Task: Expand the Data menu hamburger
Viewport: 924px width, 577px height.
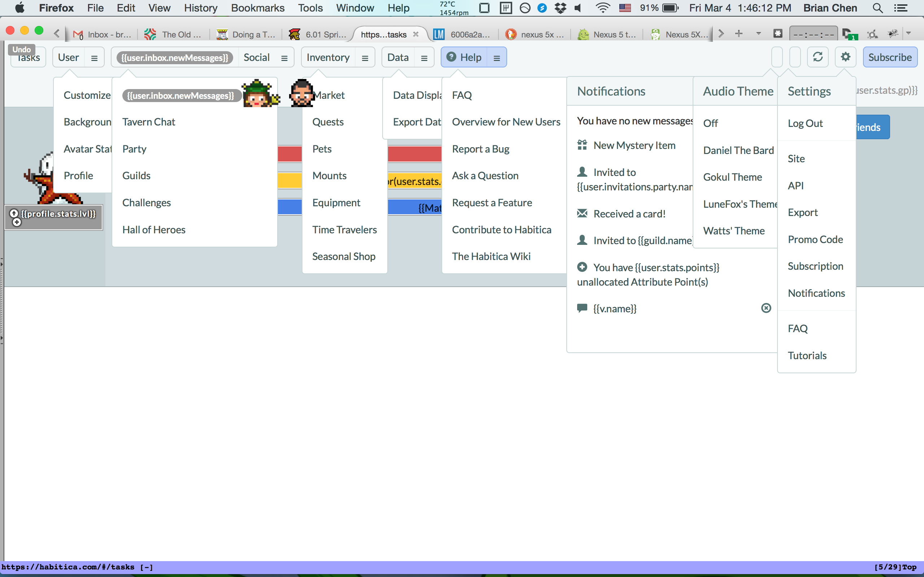Action: [424, 58]
